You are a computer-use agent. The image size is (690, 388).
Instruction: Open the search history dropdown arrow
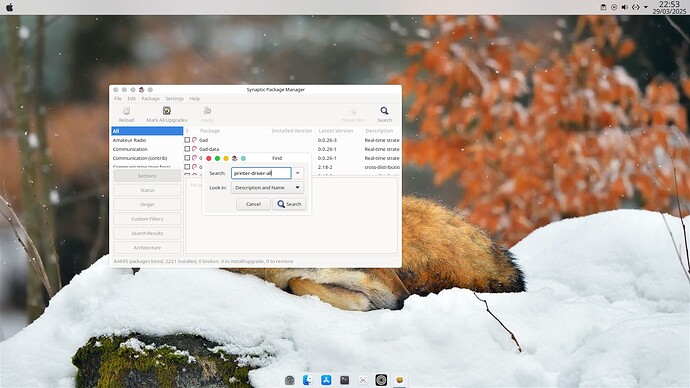tap(297, 173)
